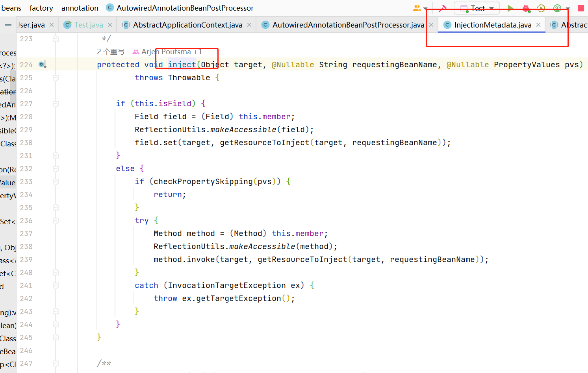Click the class icon on InjectionMetadata.java tab

coord(447,25)
